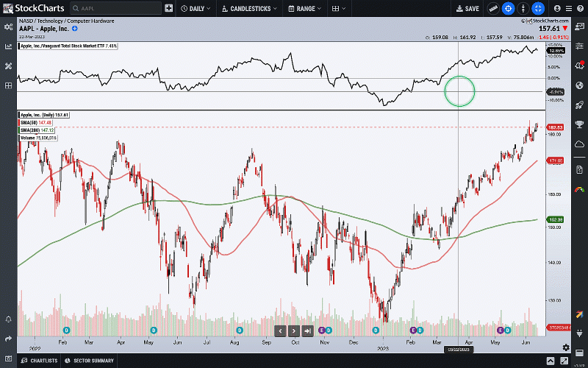Click the 171.05 SMA value label on axis
This screenshot has width=588, height=368.
coord(556,160)
